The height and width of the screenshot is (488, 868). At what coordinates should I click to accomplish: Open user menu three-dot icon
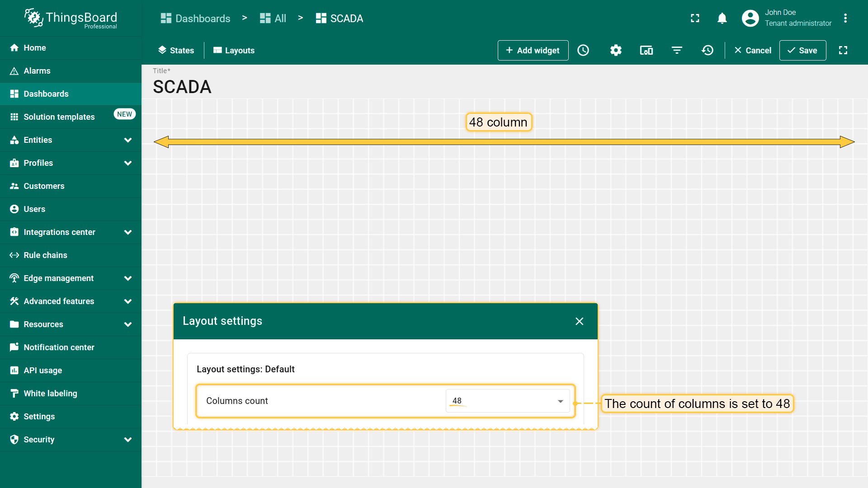[x=845, y=18]
